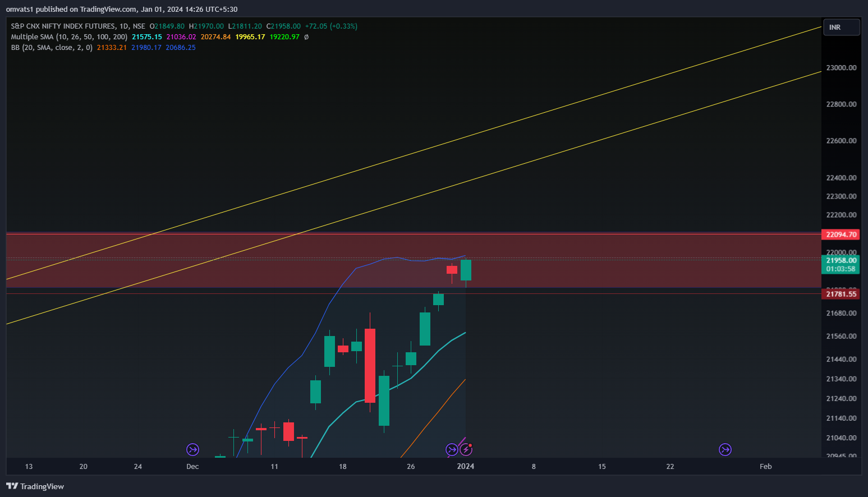Viewport: 868px width, 497px height.
Task: Click the 21240.00 price axis label
Action: tap(841, 398)
